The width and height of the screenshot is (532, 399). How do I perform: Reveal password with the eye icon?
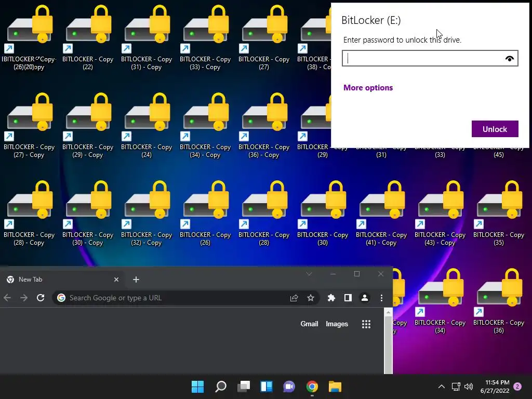point(509,59)
